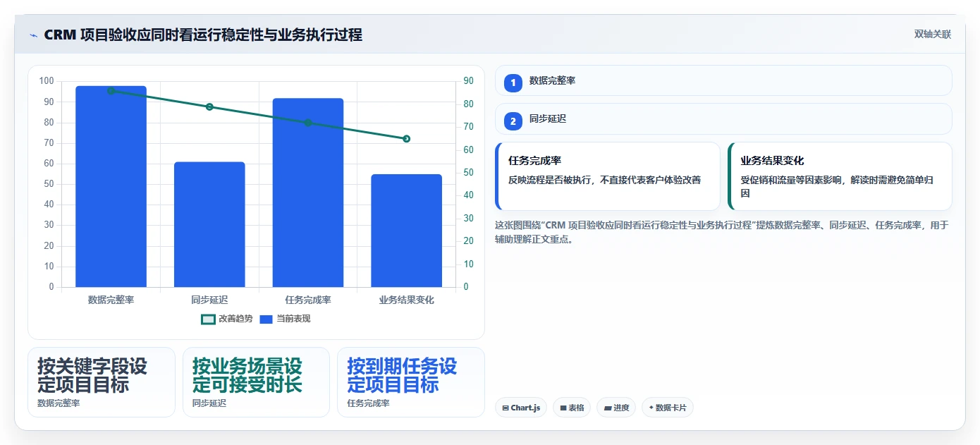The width and height of the screenshot is (980, 445).
Task: Click the trend line point above 任务完成率
Action: (308, 123)
